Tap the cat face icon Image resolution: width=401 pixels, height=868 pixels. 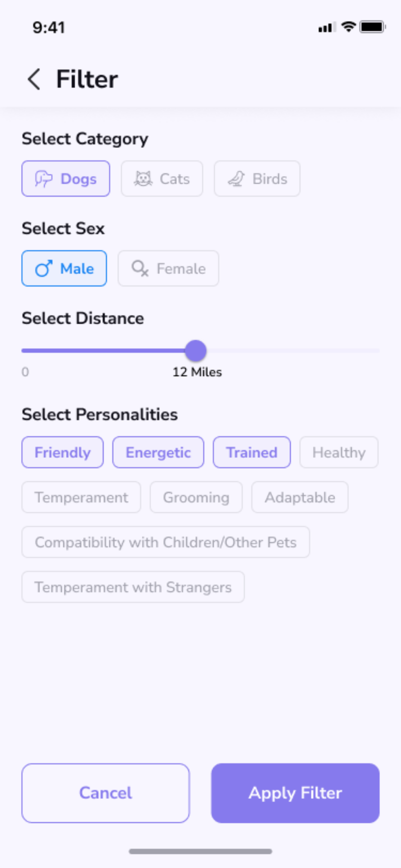point(143,179)
